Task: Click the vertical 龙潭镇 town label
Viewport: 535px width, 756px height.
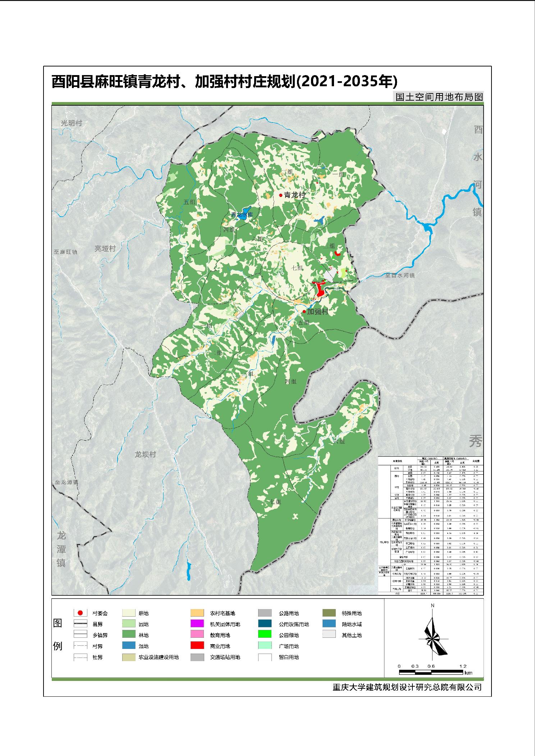Action: [x=61, y=549]
